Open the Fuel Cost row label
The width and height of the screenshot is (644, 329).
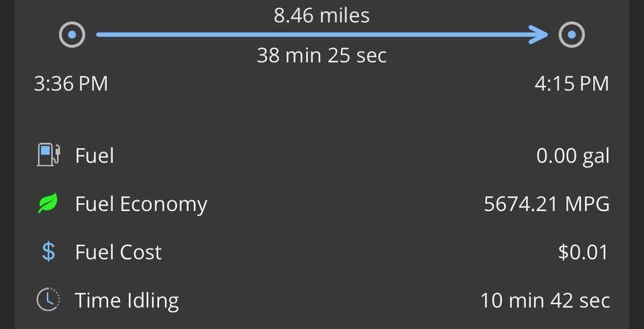(118, 253)
